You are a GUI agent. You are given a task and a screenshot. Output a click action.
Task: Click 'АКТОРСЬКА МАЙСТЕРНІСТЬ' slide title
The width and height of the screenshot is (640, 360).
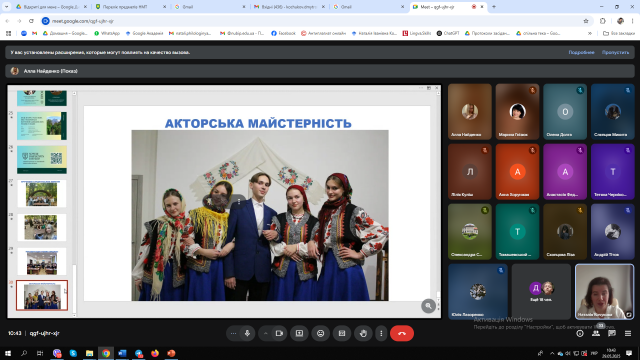tap(258, 123)
